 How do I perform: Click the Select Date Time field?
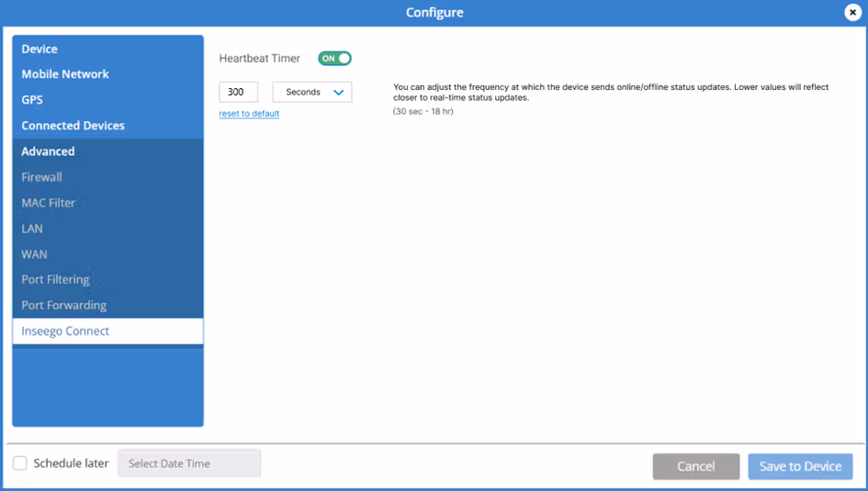coord(189,463)
